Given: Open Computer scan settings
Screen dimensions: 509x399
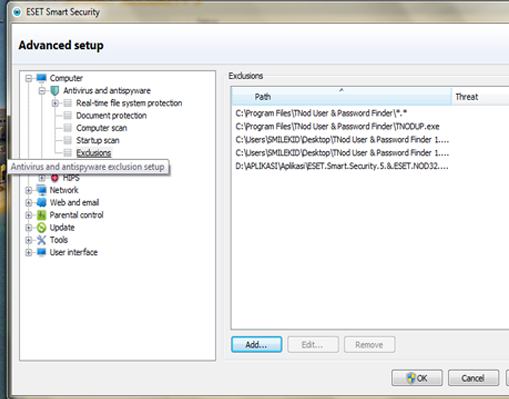Looking at the screenshot, I should [102, 128].
